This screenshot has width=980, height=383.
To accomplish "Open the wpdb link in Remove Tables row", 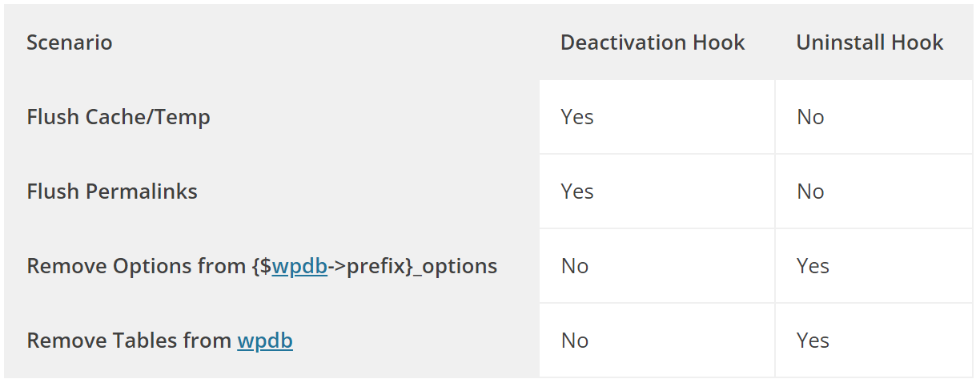I will [265, 341].
